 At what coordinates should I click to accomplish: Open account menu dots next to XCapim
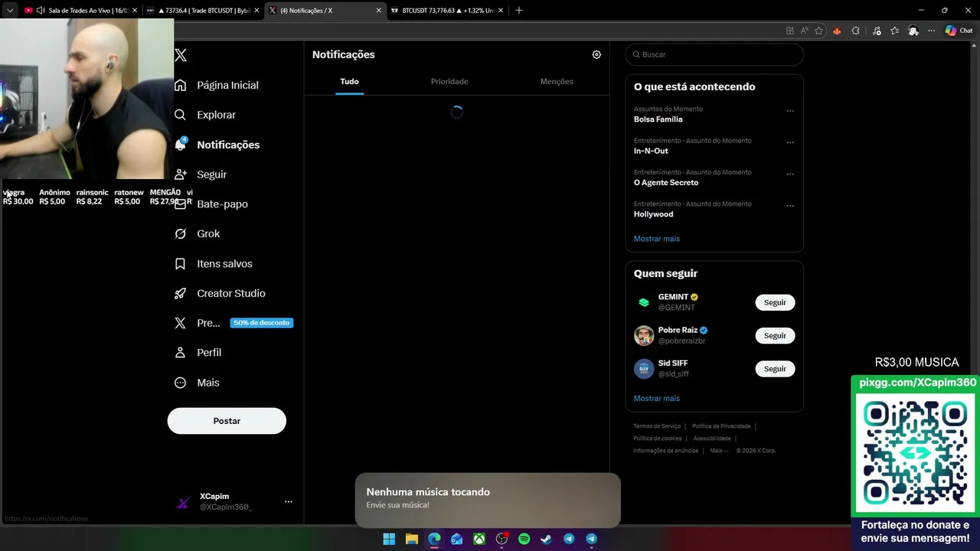(289, 502)
